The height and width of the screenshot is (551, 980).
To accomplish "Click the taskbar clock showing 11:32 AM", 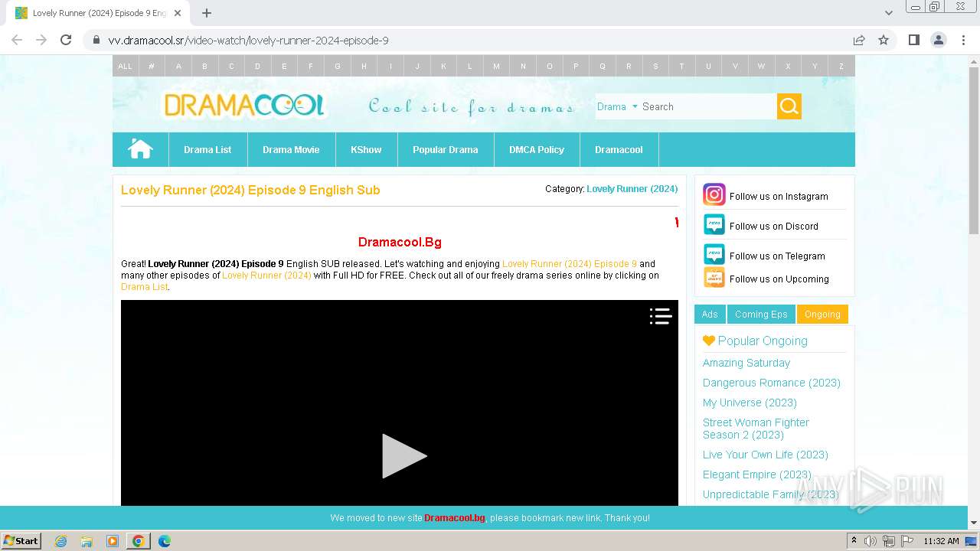I will click(x=941, y=541).
